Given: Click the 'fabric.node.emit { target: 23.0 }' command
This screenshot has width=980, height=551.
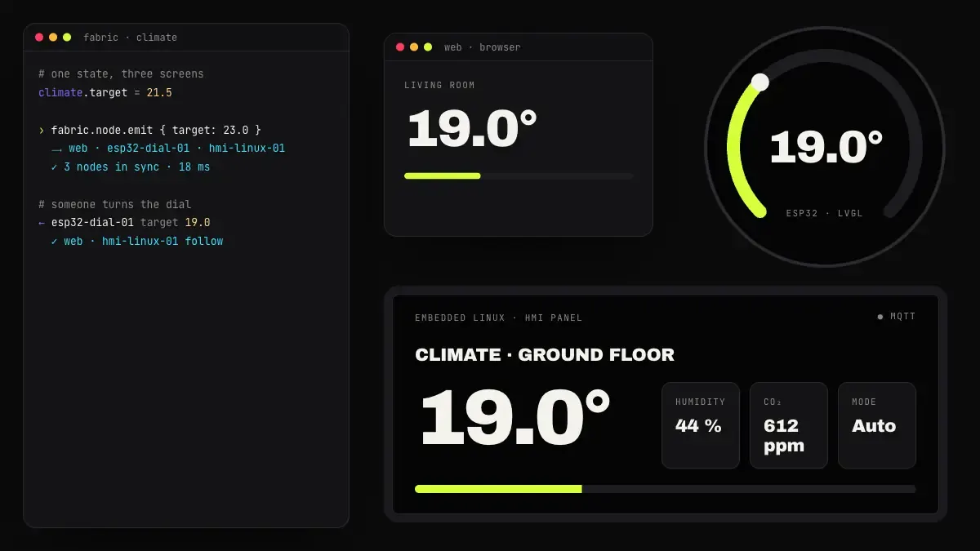Looking at the screenshot, I should tap(156, 131).
